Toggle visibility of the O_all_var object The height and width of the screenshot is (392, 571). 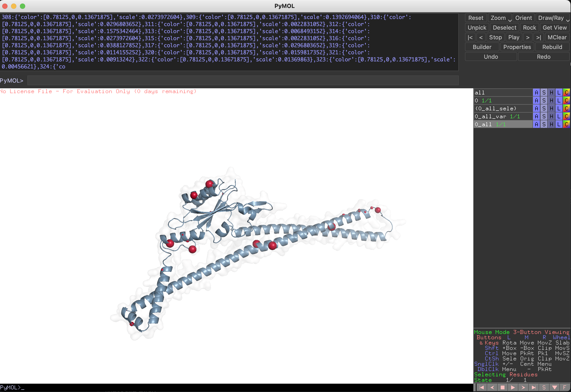(x=502, y=116)
